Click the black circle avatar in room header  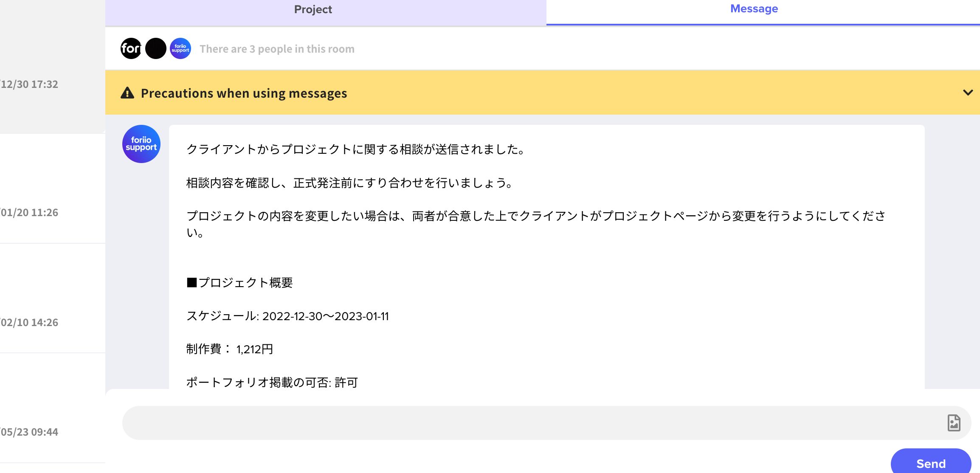click(155, 48)
